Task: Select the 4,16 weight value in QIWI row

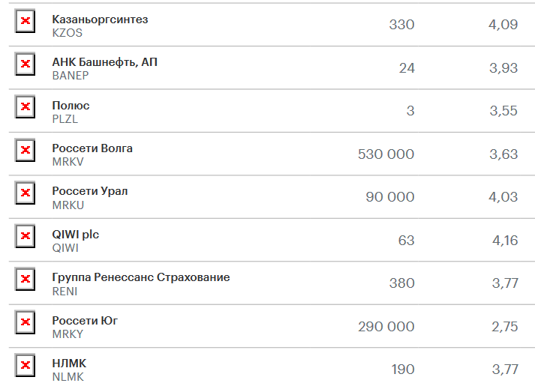Action: coord(505,241)
